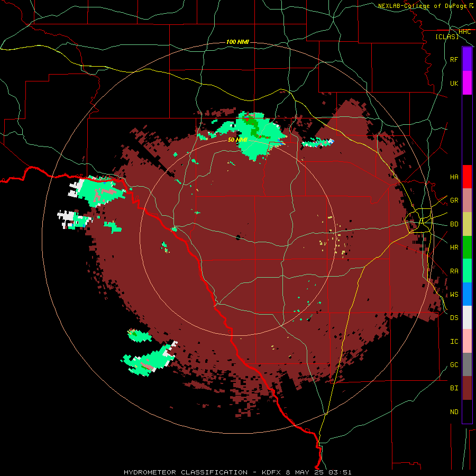476x476 pixels.
Task: Click the BI legend label
Action: (454, 388)
